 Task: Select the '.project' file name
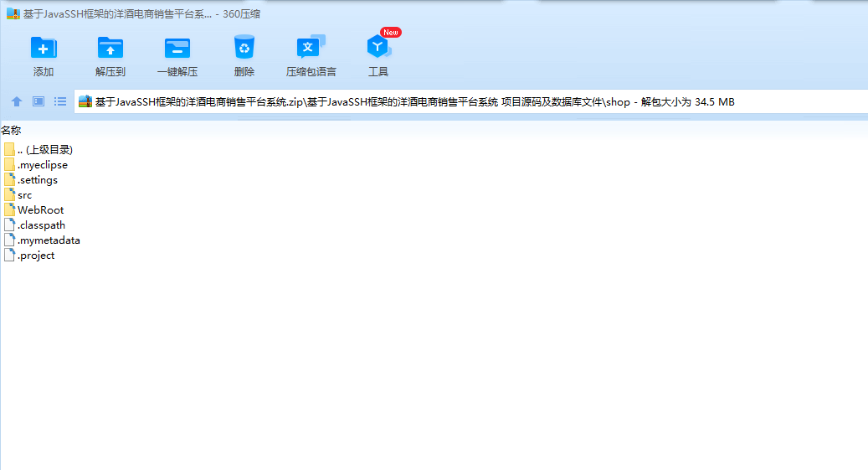tap(36, 256)
